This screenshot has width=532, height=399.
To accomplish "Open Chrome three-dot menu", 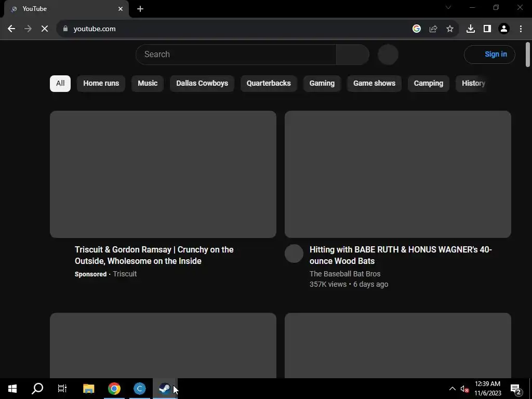I will 521,29.
